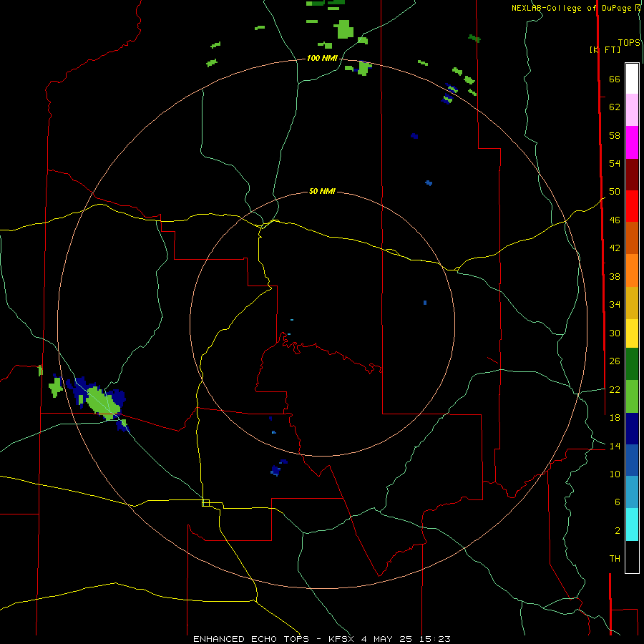
Task: Click the "50 NMI" range ring label
Action: (322, 191)
